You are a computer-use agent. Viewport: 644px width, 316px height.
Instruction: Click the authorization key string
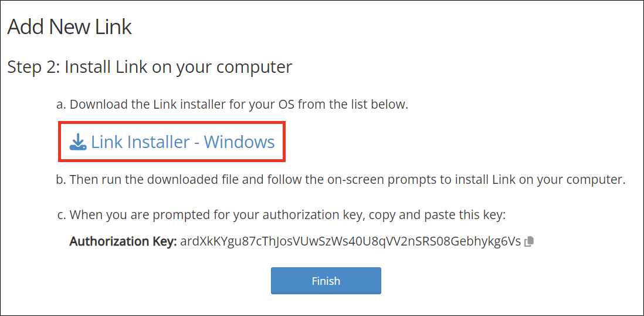[x=350, y=241]
